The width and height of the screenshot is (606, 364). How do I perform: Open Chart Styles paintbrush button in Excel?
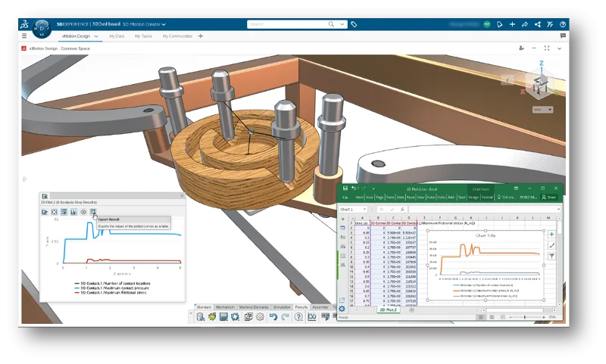click(551, 245)
